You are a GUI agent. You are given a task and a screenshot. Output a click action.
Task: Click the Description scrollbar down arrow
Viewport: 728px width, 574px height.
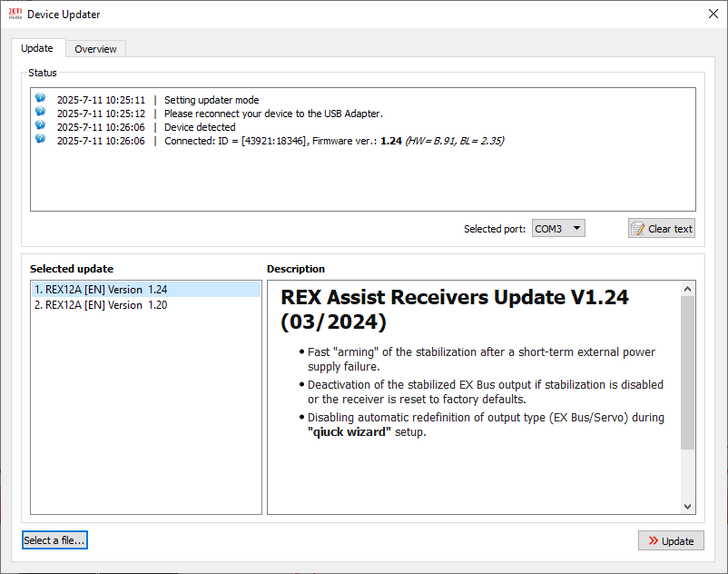click(688, 507)
